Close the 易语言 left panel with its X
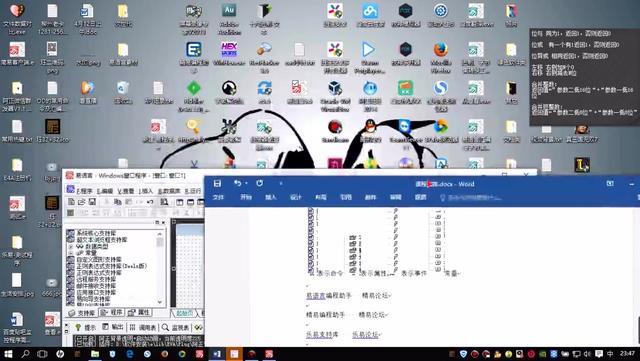The height and width of the screenshot is (361, 640). [163, 223]
